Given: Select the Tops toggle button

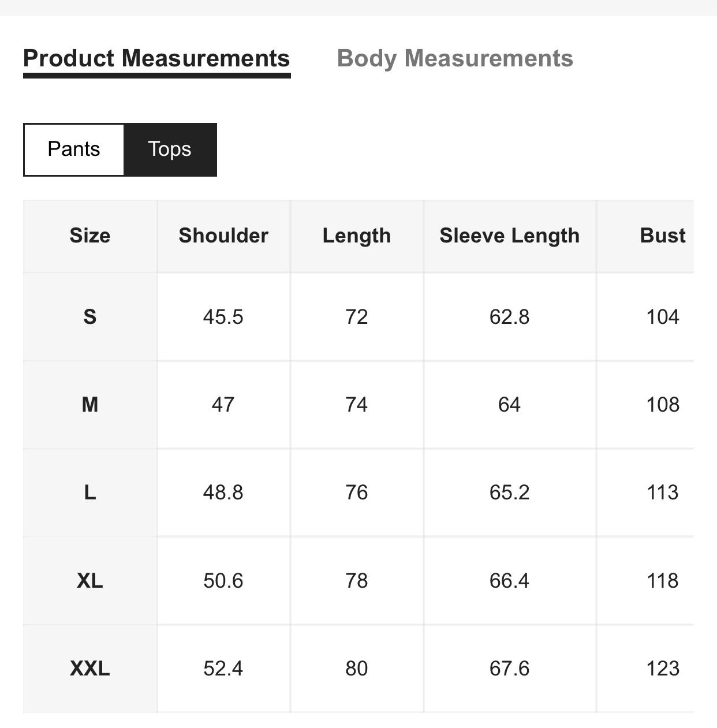Looking at the screenshot, I should [170, 150].
